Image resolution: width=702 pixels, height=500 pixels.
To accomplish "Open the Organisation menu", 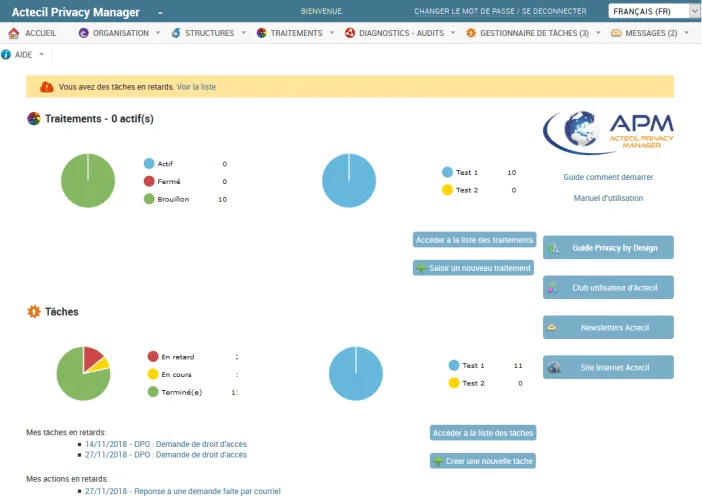I will coord(121,33).
